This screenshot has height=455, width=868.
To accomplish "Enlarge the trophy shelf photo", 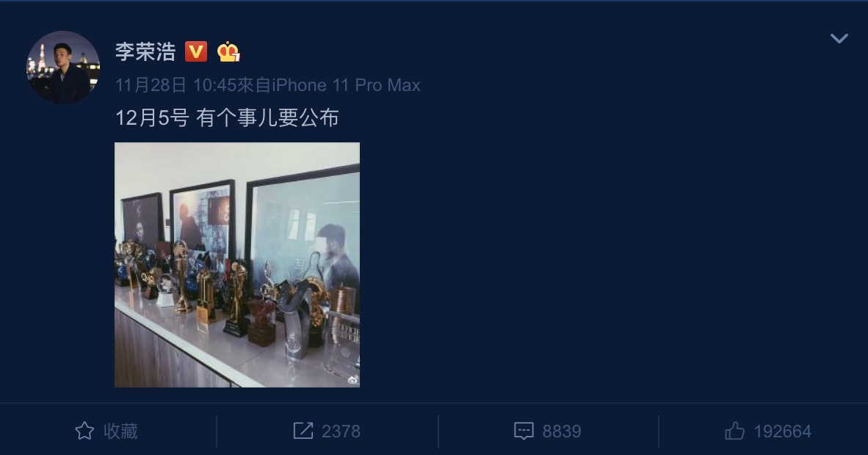I will point(237,265).
